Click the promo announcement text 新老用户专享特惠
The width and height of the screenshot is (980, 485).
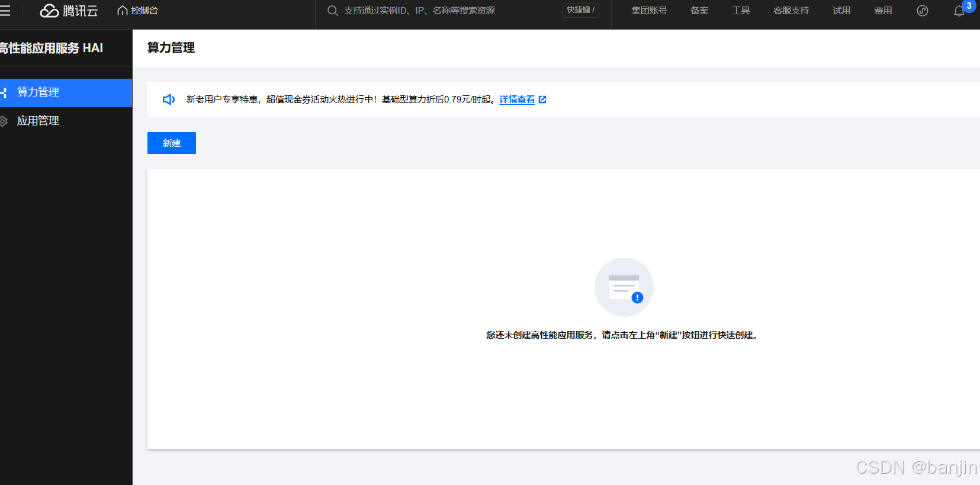click(x=342, y=99)
